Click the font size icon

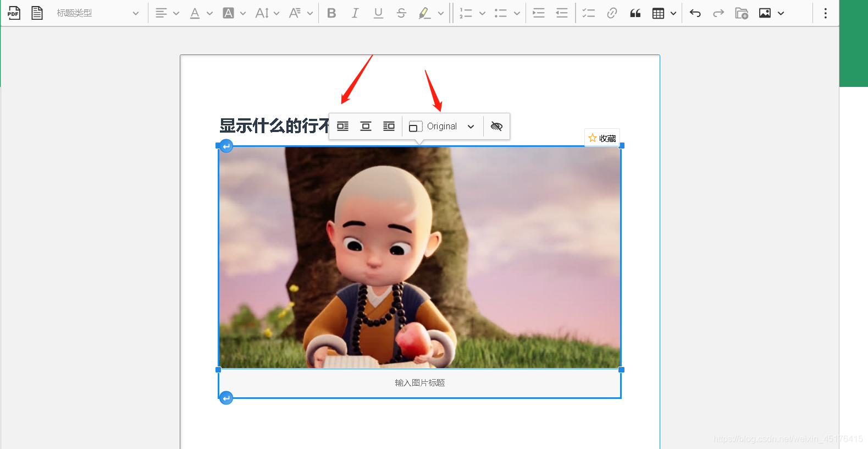[x=262, y=13]
